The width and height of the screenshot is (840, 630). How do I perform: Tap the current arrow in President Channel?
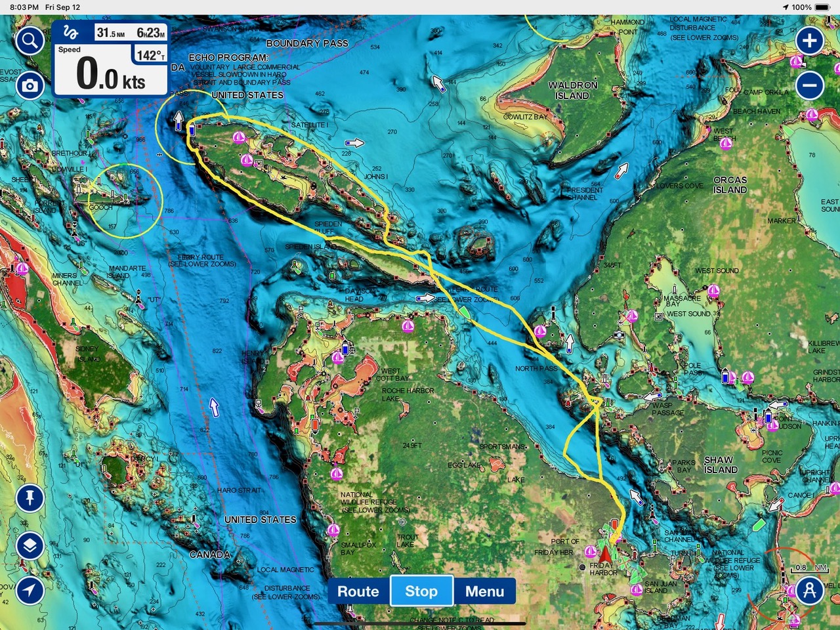pos(621,171)
